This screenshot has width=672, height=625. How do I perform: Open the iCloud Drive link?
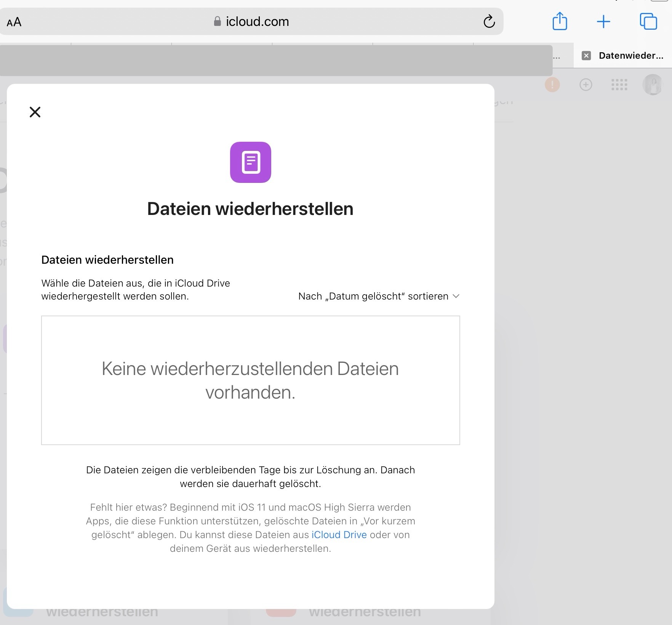tap(339, 535)
